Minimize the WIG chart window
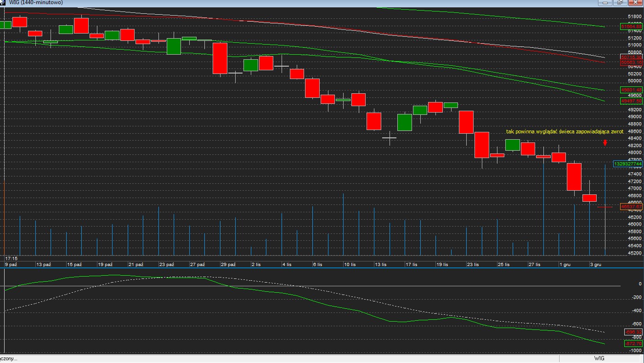Screen dimensions: 644x363 coord(605,2)
